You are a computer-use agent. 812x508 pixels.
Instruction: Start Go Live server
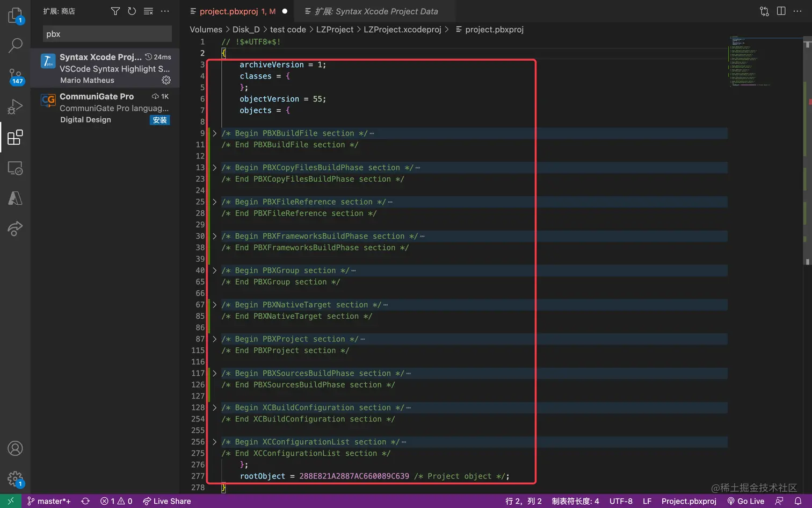point(745,501)
